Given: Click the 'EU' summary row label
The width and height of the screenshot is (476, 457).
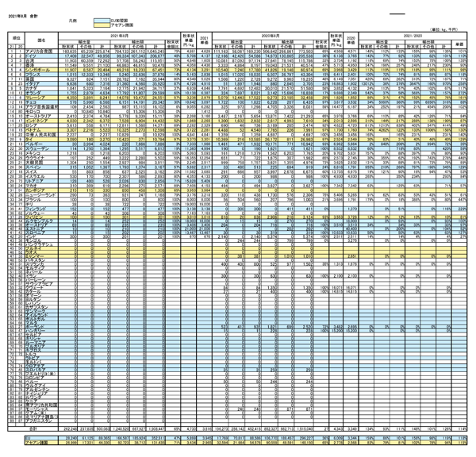Looking at the screenshot, I should tap(41, 438).
